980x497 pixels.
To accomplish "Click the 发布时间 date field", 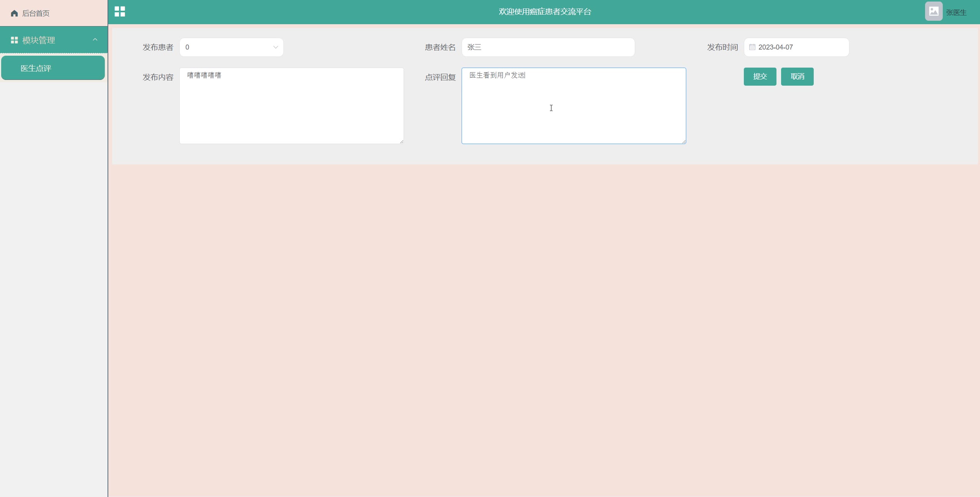I will [796, 47].
